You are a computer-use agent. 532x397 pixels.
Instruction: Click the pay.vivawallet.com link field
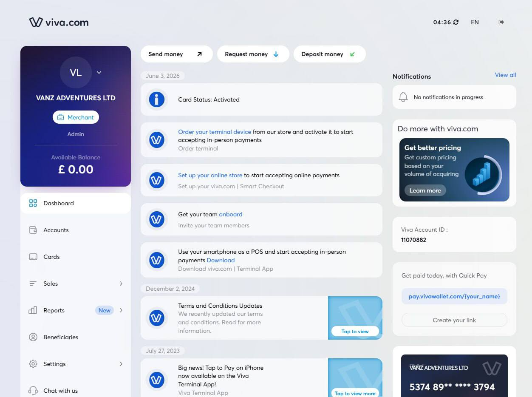[454, 296]
